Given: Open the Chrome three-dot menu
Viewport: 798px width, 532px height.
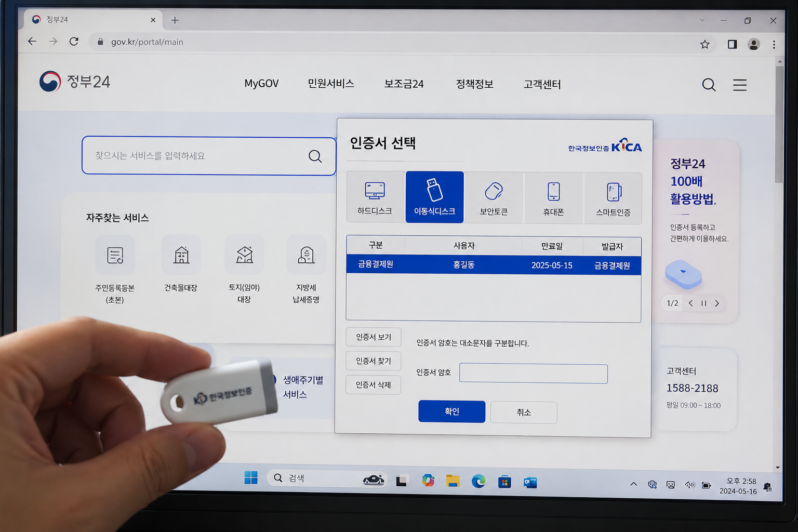Looking at the screenshot, I should 774,45.
